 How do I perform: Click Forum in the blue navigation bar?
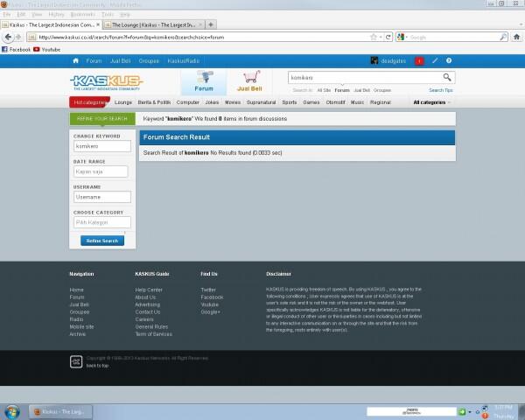click(x=94, y=60)
